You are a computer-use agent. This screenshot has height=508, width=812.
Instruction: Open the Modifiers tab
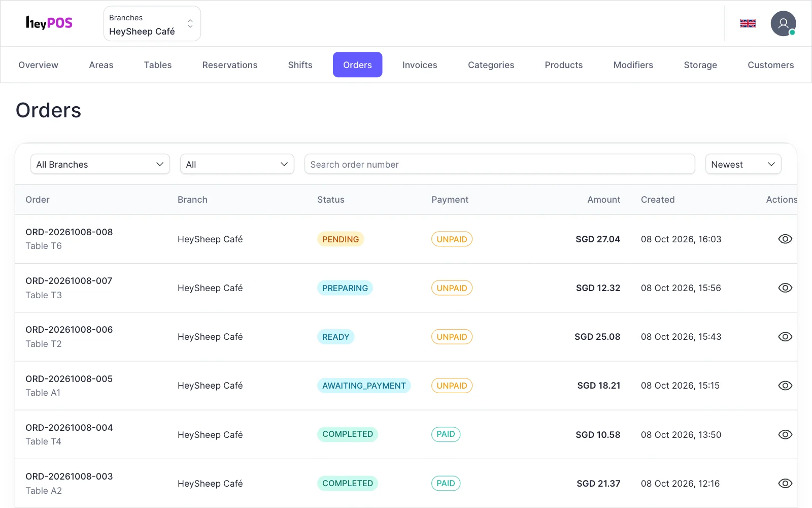pyautogui.click(x=633, y=65)
